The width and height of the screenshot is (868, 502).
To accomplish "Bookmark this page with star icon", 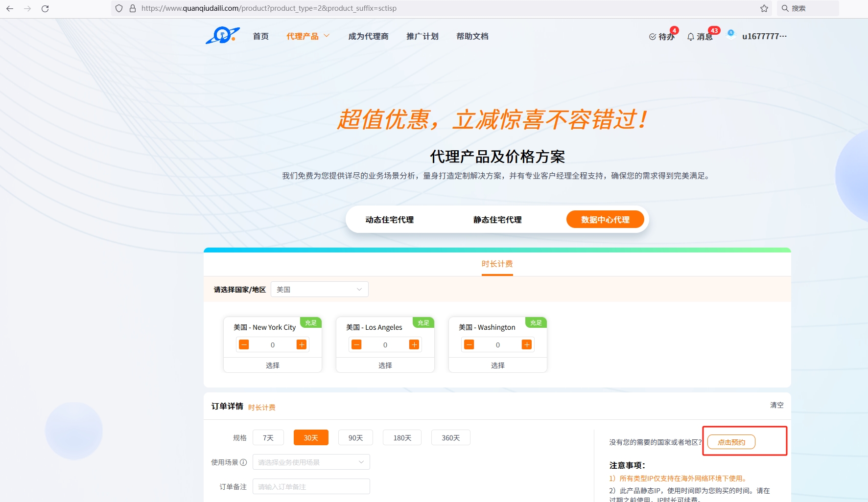I will coord(764,8).
